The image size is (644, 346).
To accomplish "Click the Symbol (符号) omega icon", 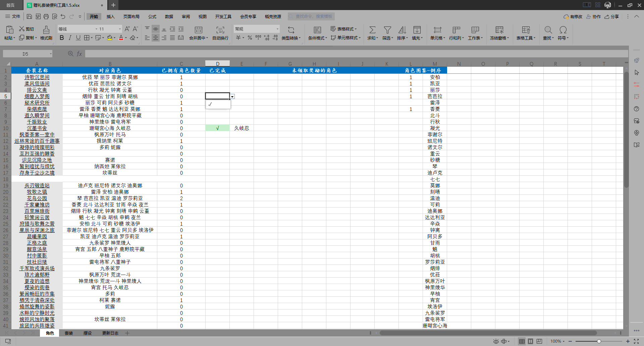I will [x=563, y=30].
